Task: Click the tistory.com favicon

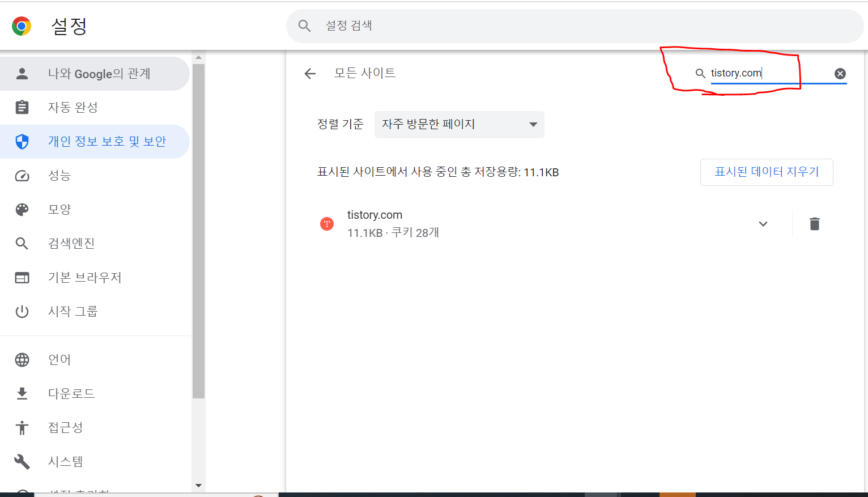Action: click(x=327, y=224)
